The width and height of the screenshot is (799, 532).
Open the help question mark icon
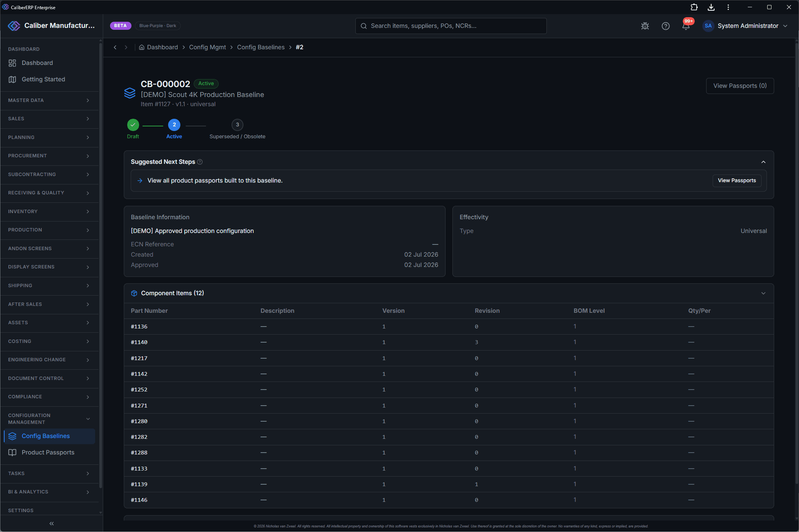point(666,26)
